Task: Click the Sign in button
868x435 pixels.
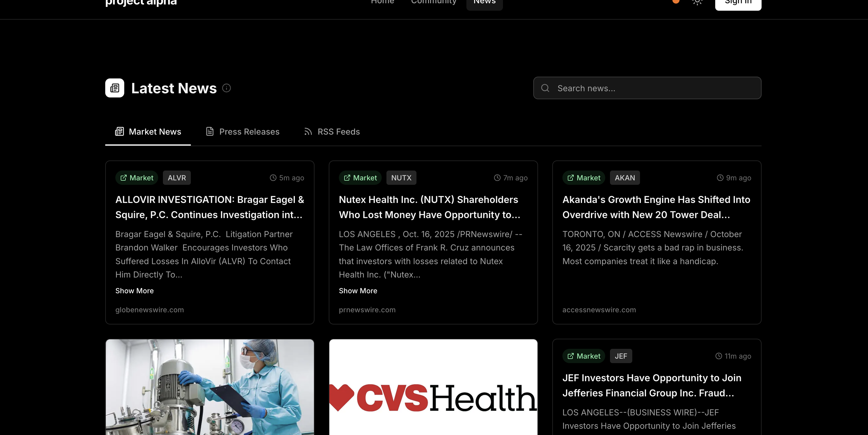Action: pos(738,3)
